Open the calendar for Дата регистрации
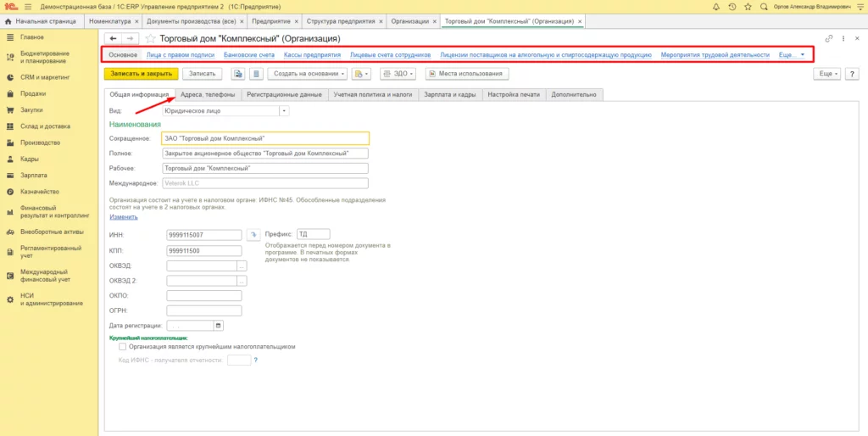This screenshot has width=868, height=436. coord(218,326)
